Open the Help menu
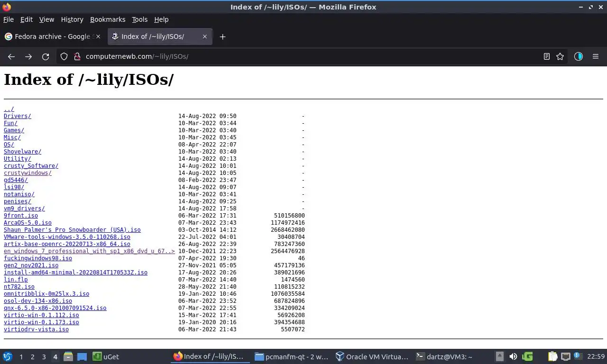This screenshot has height=364, width=607. (x=161, y=19)
